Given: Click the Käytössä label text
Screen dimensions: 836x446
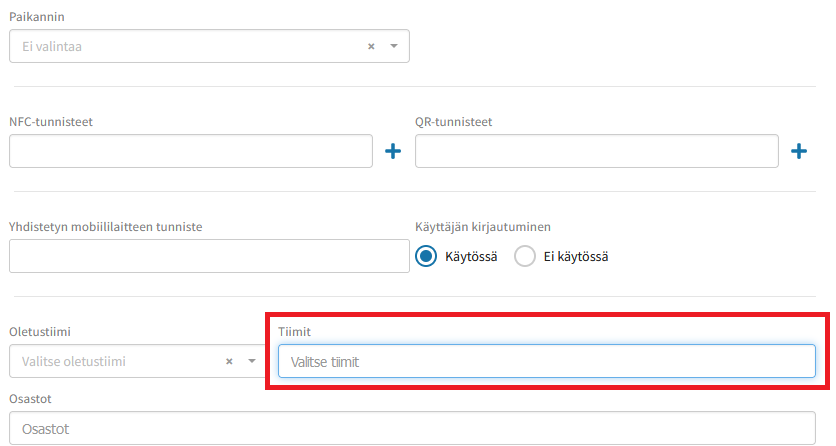Looking at the screenshot, I should (x=471, y=257).
